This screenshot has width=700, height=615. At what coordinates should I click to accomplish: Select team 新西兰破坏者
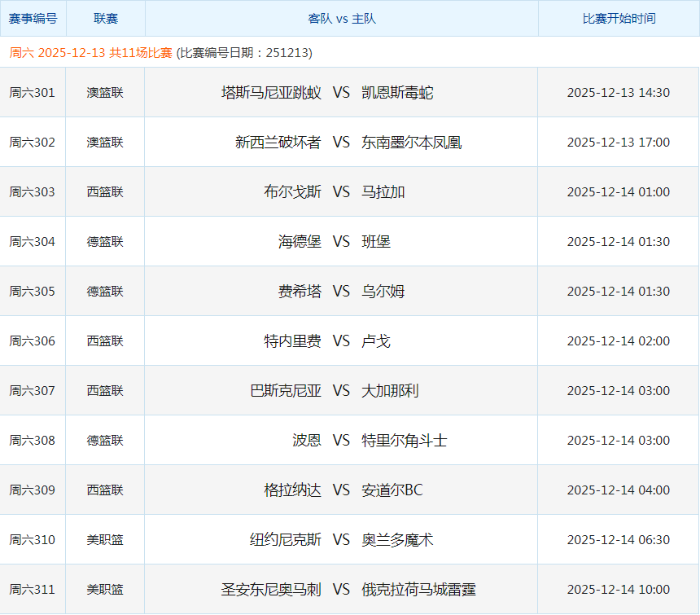(278, 143)
